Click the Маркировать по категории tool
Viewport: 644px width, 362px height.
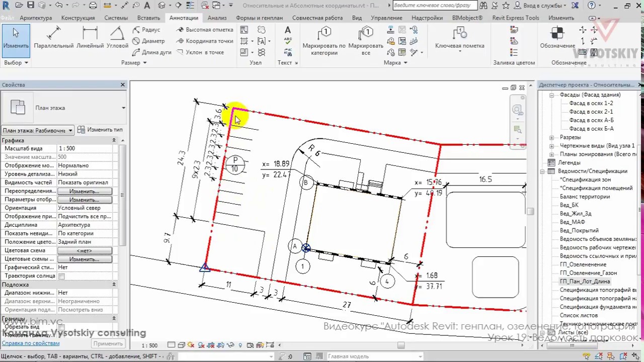click(x=324, y=41)
